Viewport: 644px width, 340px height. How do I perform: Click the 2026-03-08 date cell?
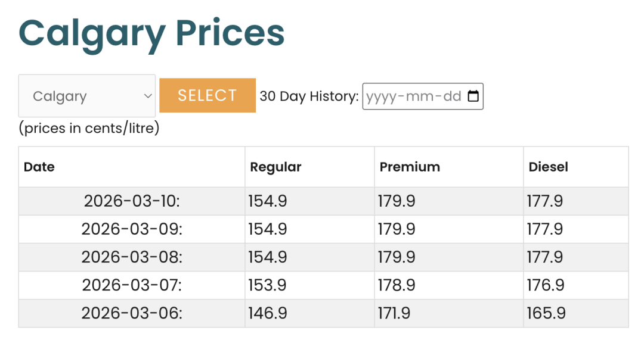[132, 257]
